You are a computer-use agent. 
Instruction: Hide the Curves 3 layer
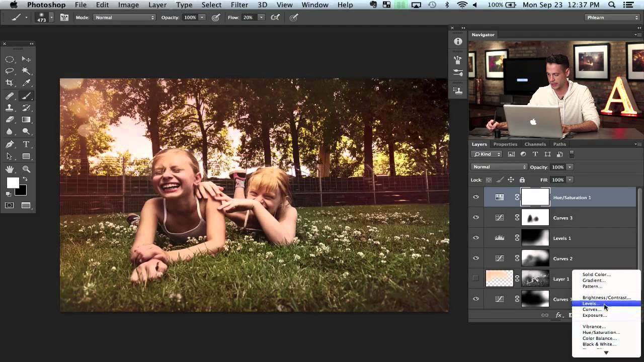(x=475, y=218)
